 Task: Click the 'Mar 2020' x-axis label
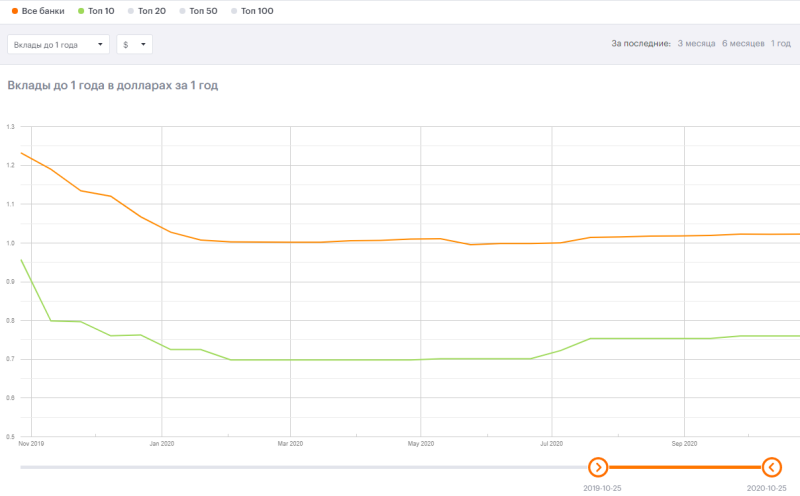point(290,442)
